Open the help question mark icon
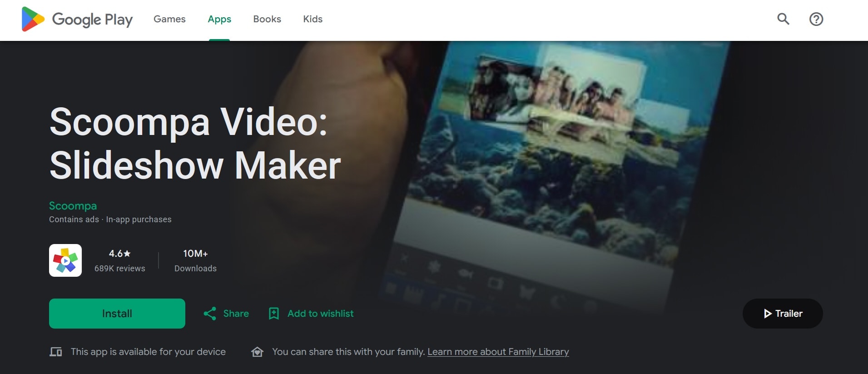The height and width of the screenshot is (374, 868). click(x=816, y=19)
